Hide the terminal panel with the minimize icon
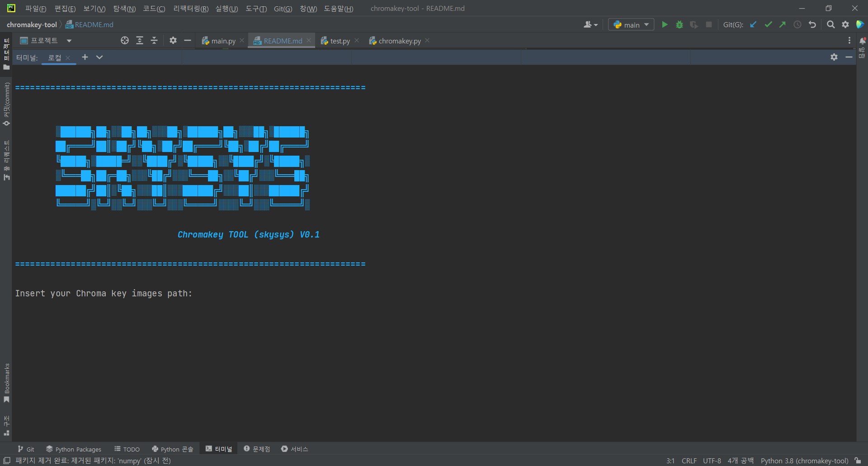The image size is (868, 466). (849, 57)
